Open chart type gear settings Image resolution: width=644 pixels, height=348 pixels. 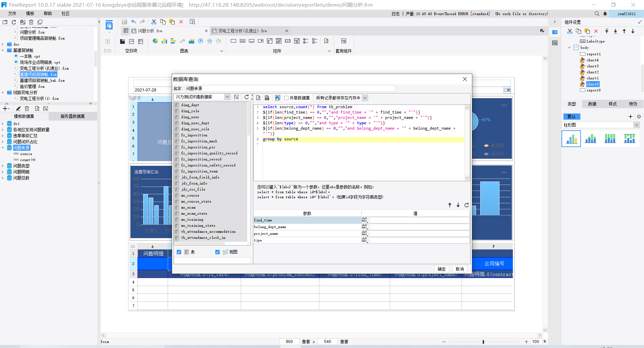tap(639, 117)
